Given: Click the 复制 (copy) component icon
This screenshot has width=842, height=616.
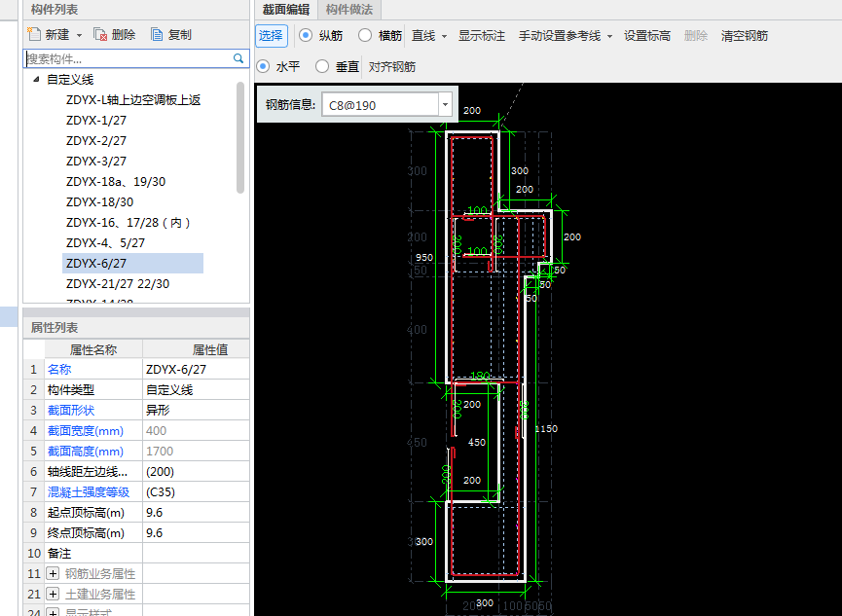Looking at the screenshot, I should click(157, 34).
